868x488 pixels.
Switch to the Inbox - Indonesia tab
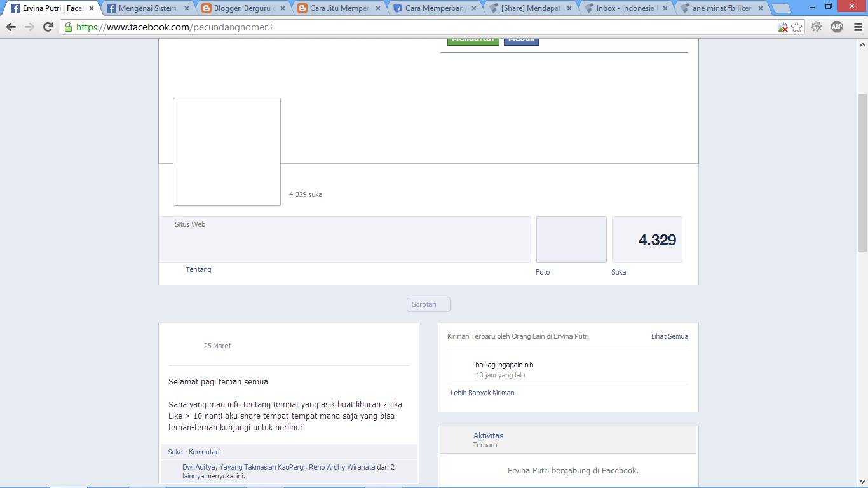[625, 8]
